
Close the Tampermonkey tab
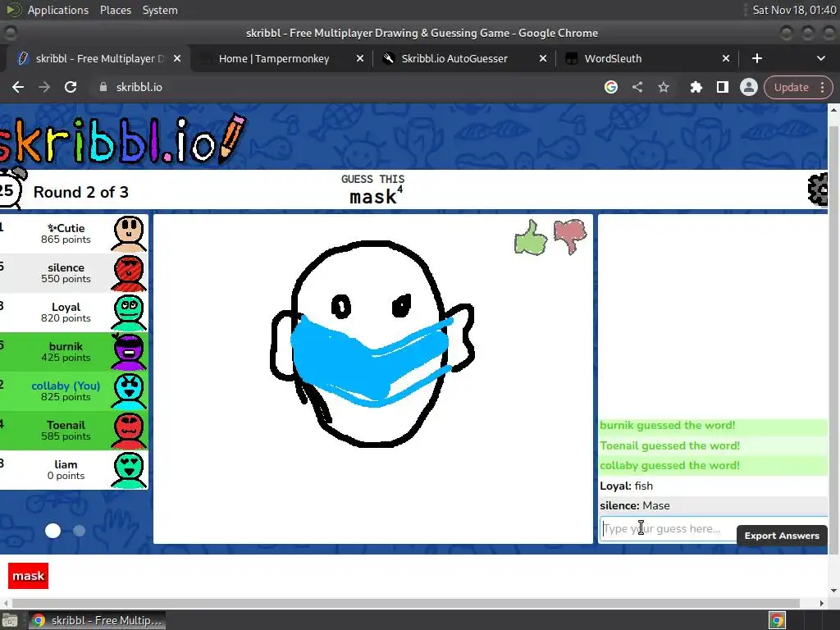[x=360, y=58]
